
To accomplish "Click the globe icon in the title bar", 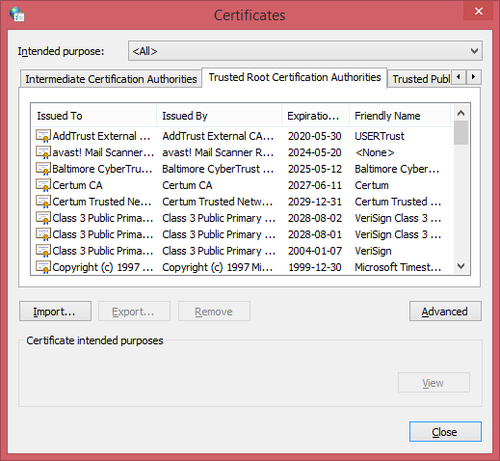I will tap(17, 14).
